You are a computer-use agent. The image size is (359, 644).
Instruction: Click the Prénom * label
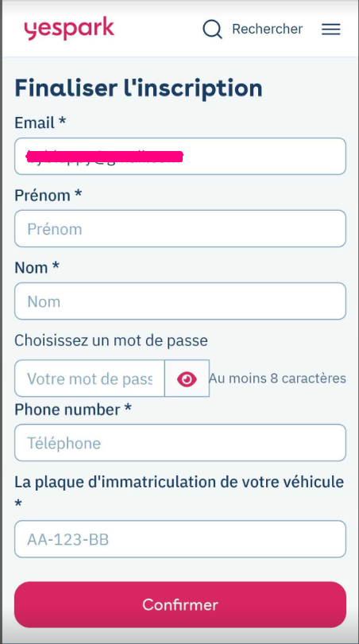tap(48, 195)
